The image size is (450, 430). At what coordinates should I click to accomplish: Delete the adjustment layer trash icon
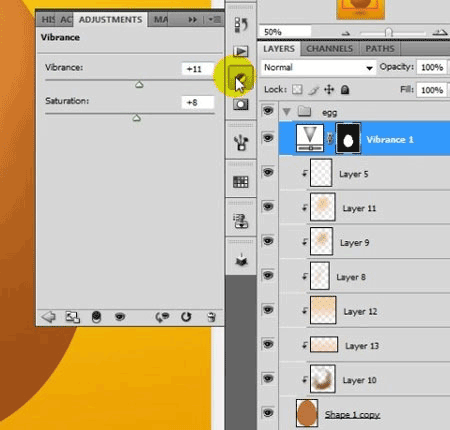pyautogui.click(x=211, y=317)
